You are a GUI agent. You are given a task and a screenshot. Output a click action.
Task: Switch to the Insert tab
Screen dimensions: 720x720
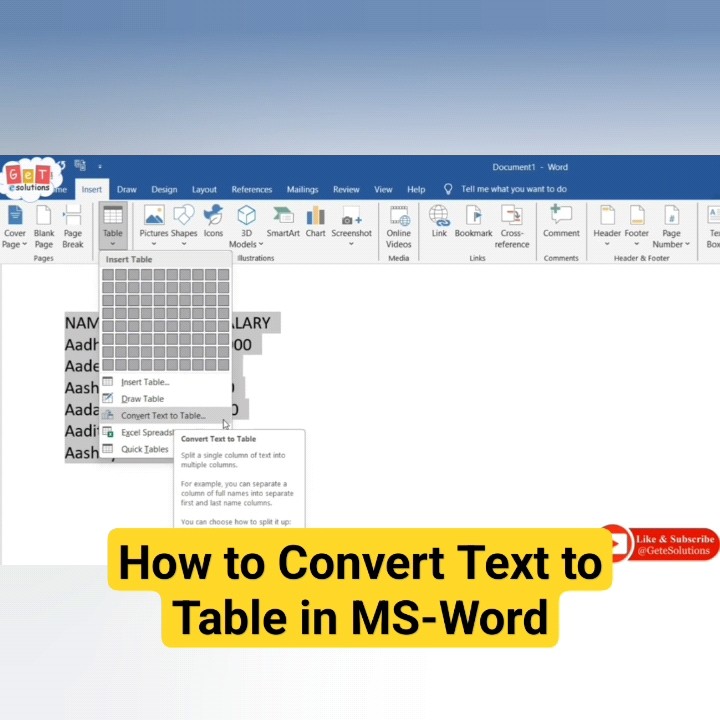click(91, 190)
